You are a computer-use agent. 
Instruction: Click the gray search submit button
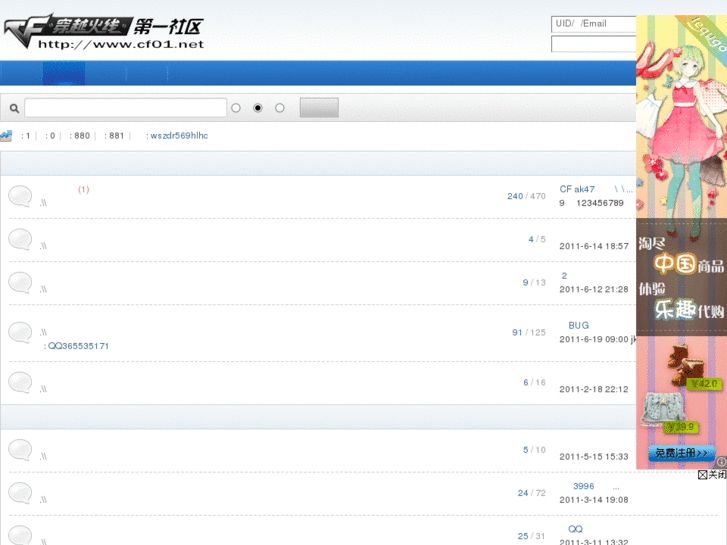pyautogui.click(x=319, y=108)
